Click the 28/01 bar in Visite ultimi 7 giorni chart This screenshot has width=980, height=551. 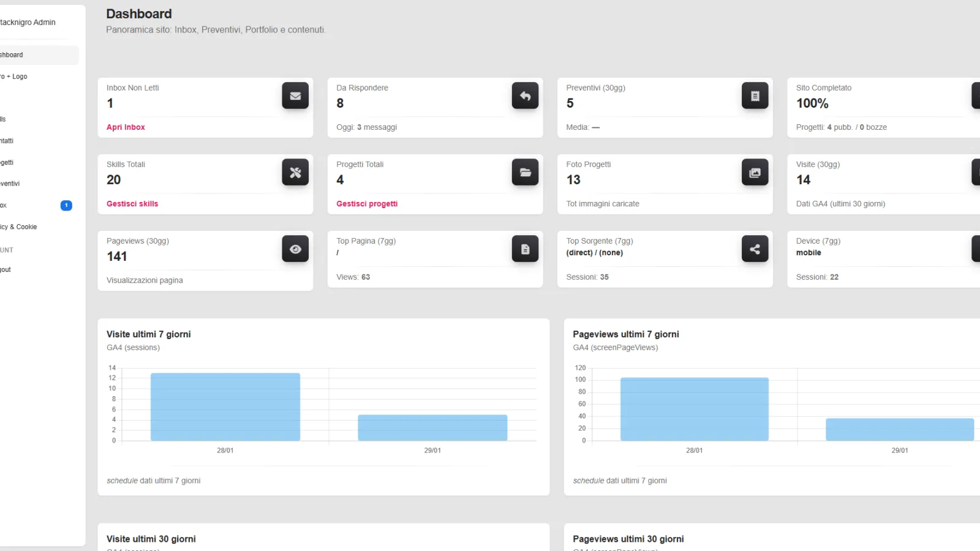pos(225,407)
